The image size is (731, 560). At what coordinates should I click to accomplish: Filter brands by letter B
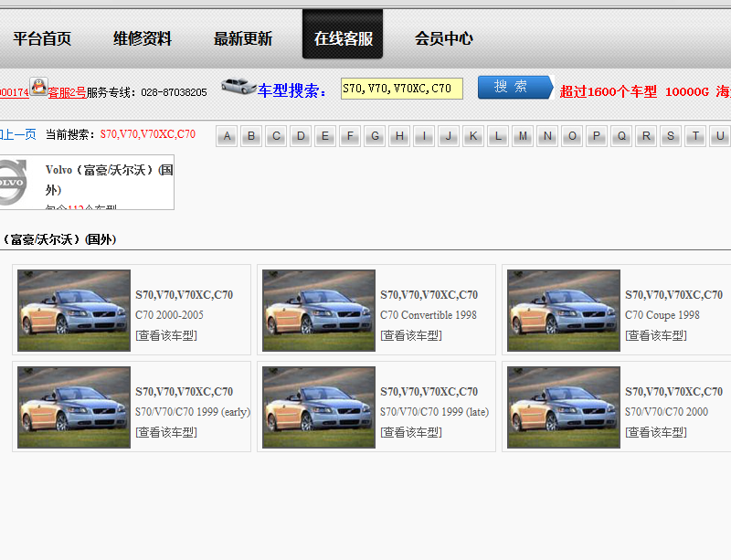coord(251,136)
